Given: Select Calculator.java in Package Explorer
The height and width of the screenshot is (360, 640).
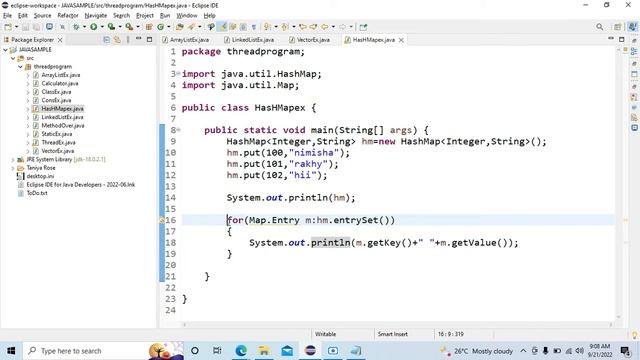Looking at the screenshot, I should tap(60, 83).
